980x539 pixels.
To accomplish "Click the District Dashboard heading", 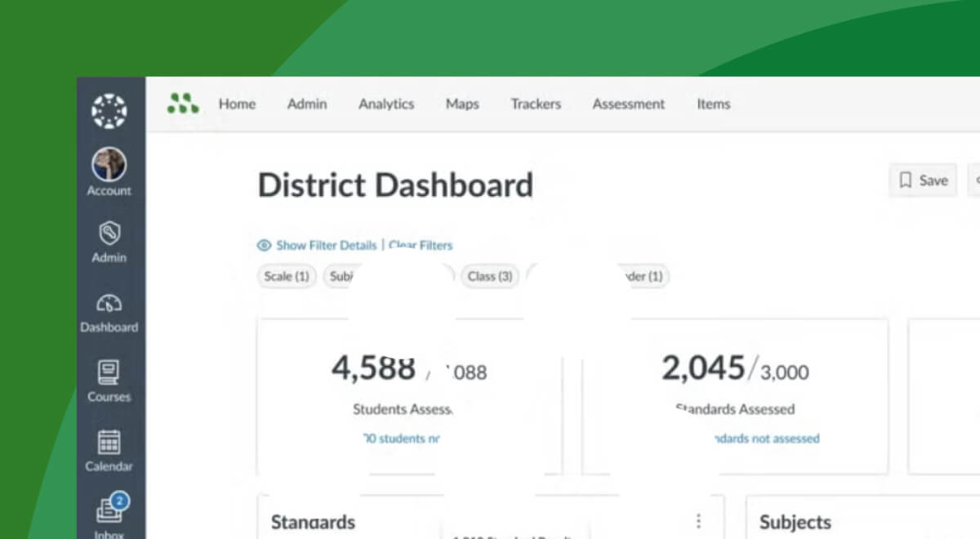I will [x=395, y=185].
